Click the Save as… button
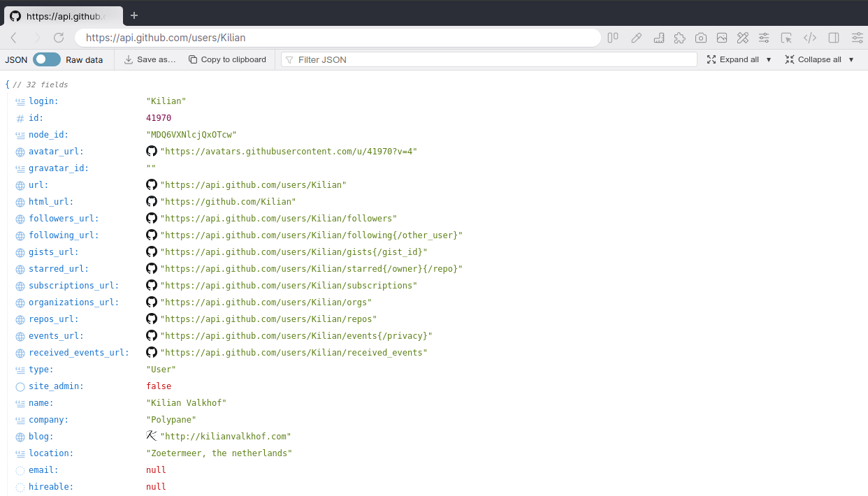 click(x=150, y=59)
